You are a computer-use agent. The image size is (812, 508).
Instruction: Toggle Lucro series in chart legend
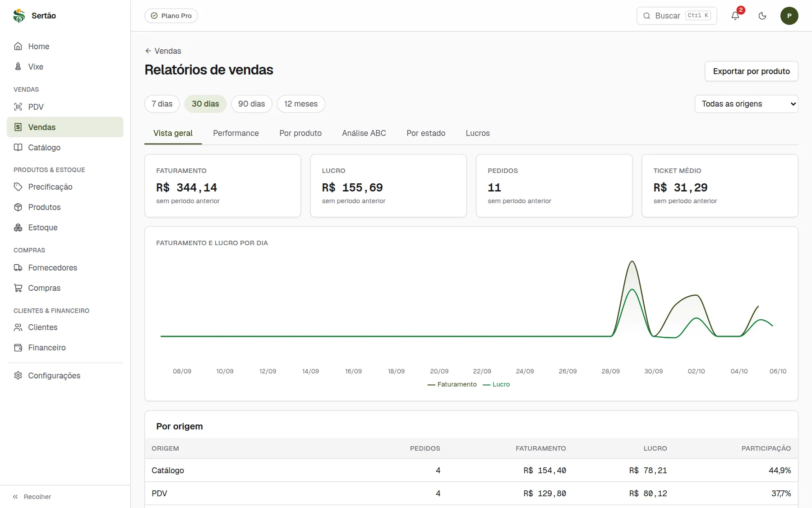click(x=496, y=384)
